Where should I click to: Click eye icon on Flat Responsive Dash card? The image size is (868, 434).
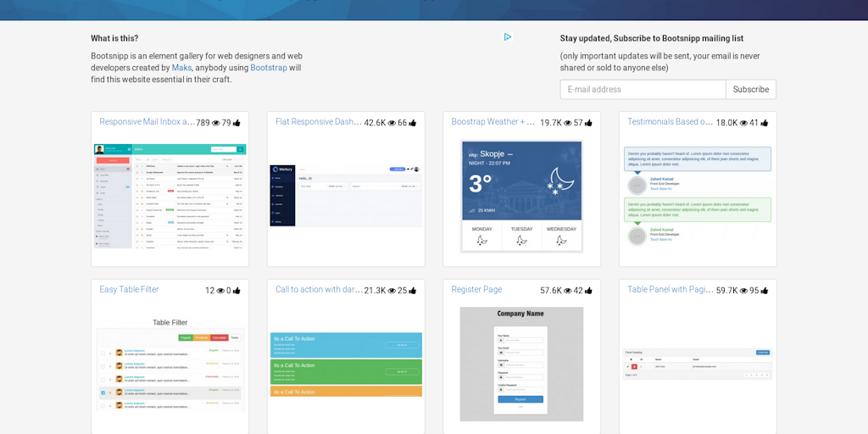coord(392,123)
